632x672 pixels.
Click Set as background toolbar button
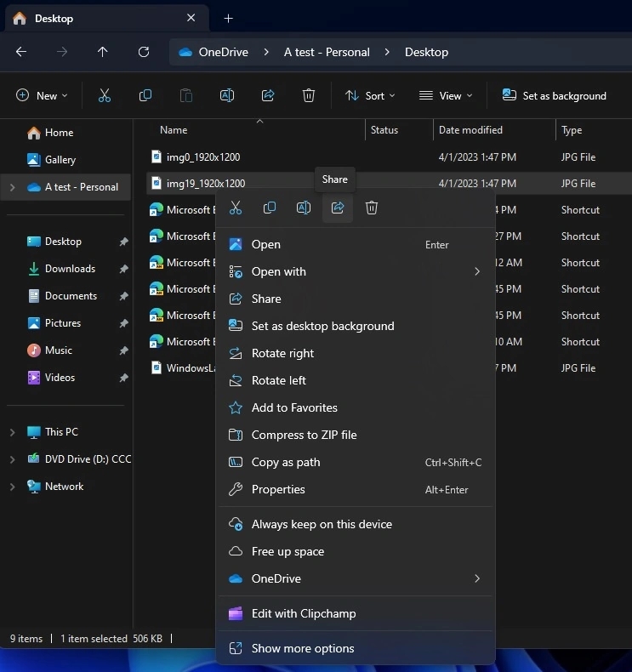pyautogui.click(x=555, y=96)
